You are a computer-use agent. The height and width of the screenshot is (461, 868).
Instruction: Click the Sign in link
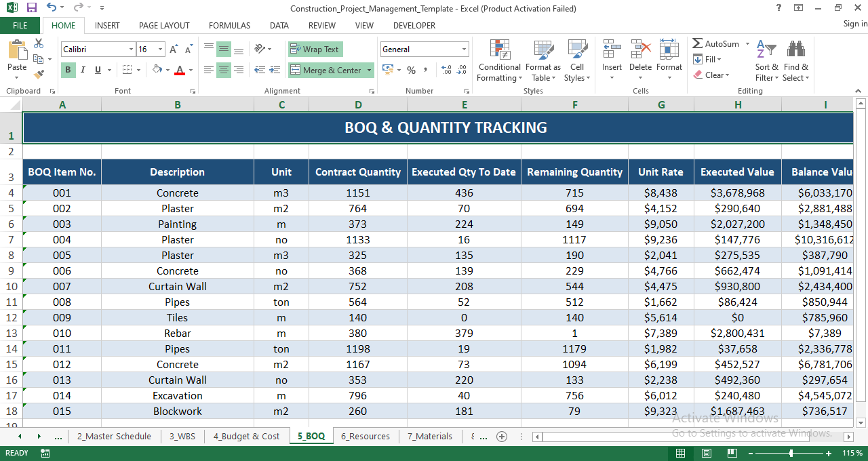click(x=851, y=23)
